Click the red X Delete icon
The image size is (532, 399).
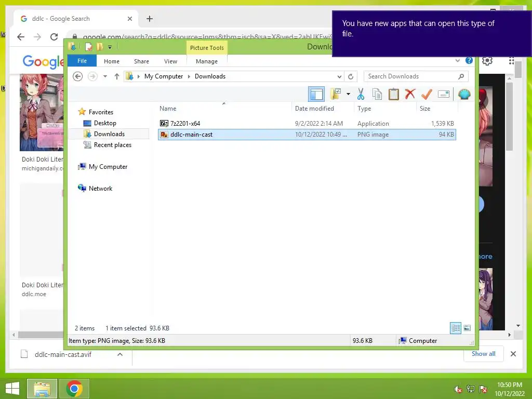coord(410,94)
